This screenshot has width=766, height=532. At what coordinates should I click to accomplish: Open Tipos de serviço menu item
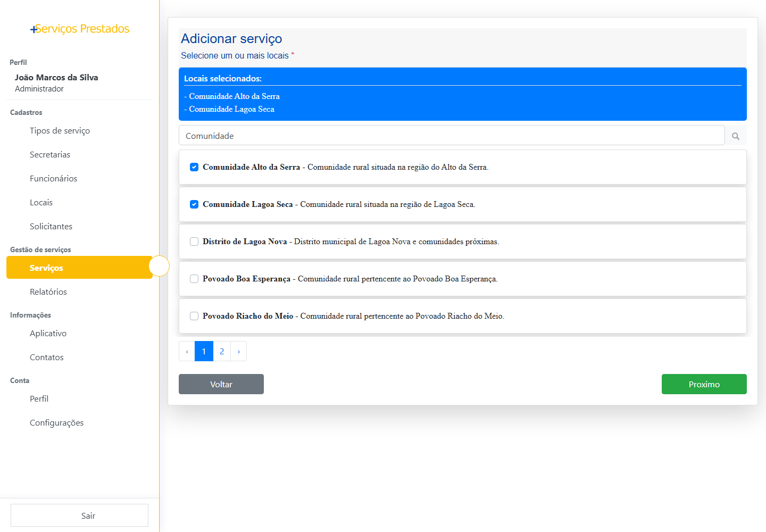[x=60, y=131]
